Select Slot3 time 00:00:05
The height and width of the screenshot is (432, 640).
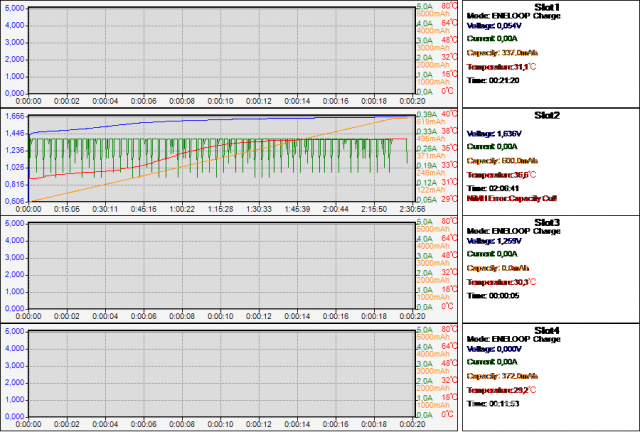click(493, 296)
